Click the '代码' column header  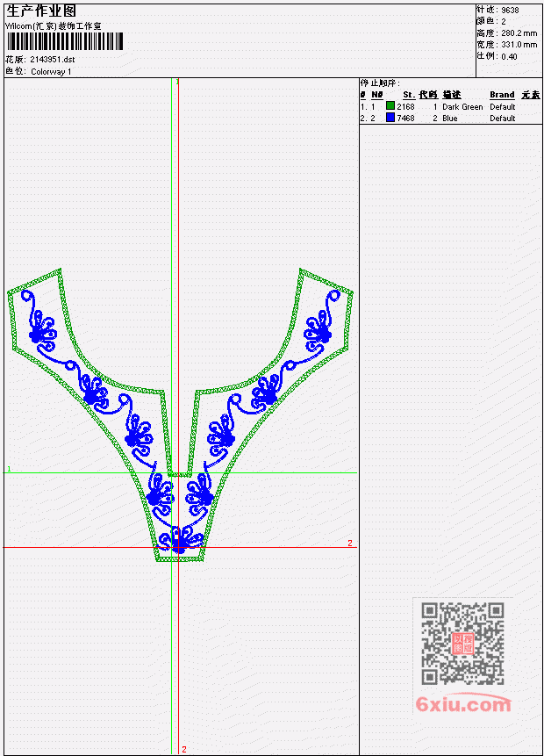pos(428,95)
